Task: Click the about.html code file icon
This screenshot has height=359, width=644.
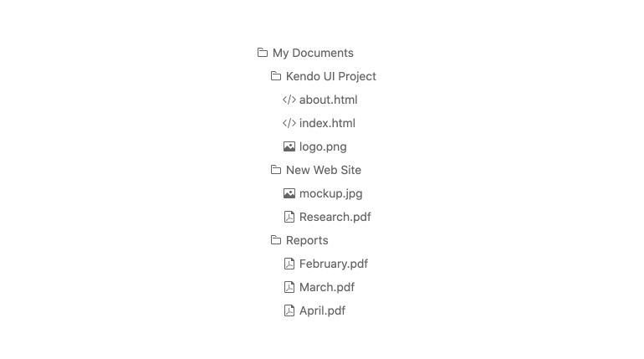Action: [x=289, y=100]
